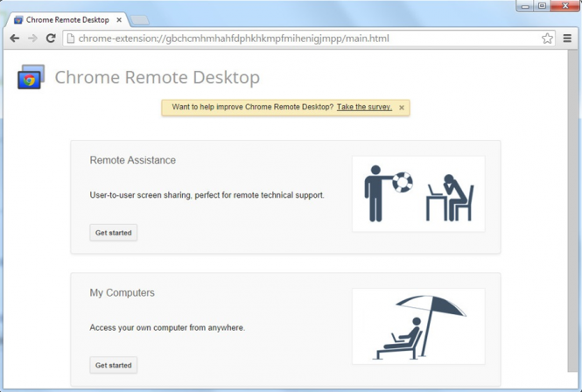Image resolution: width=582 pixels, height=392 pixels.
Task: Open the Chrome hamburger menu
Action: tap(567, 38)
